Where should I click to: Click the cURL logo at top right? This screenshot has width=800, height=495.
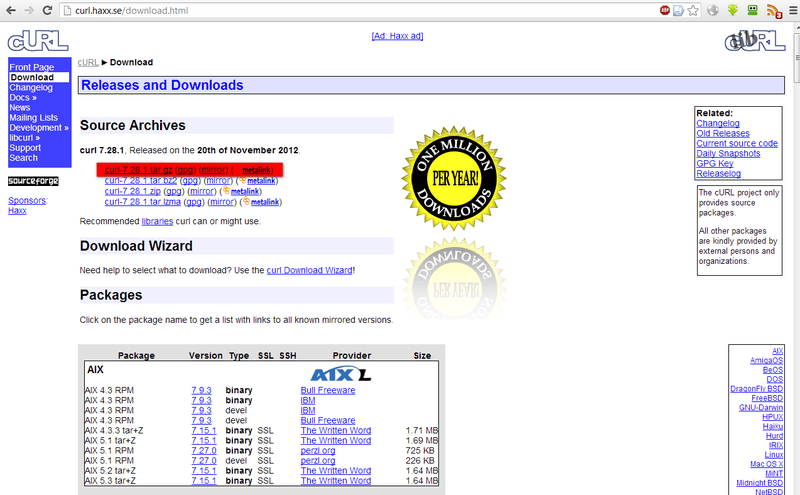pos(755,41)
